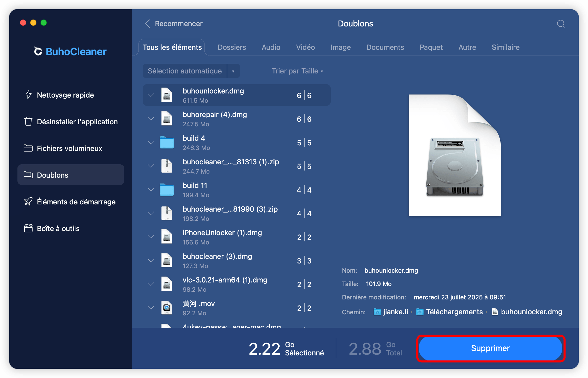This screenshot has height=378, width=588.
Task: Click the large disk image preview thumbnail
Action: pos(455,155)
